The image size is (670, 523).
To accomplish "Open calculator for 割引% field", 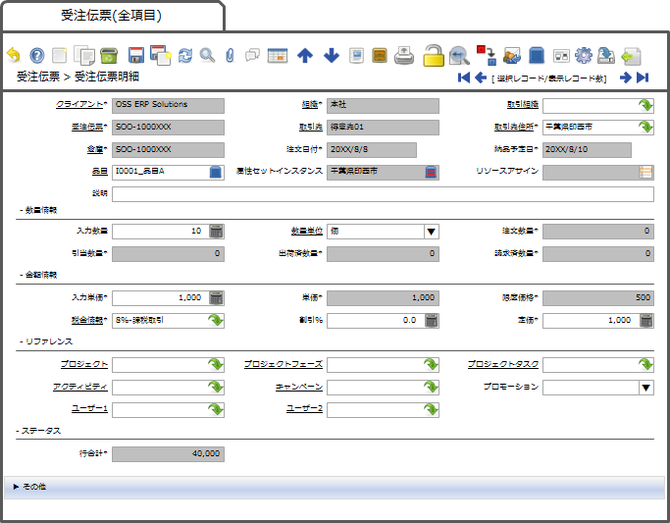I will 432,320.
